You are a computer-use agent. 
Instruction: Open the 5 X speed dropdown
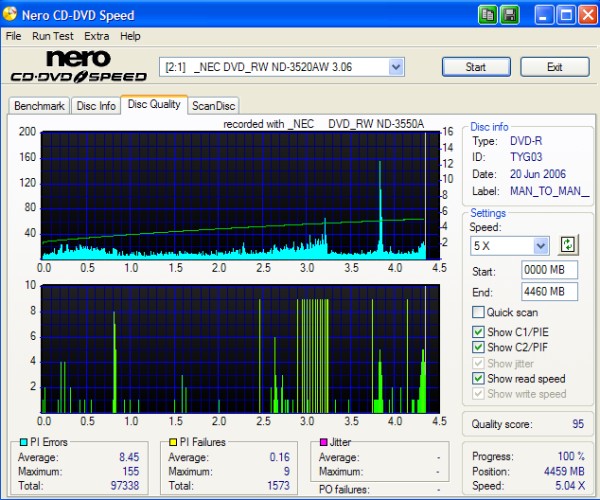pyautogui.click(x=541, y=246)
